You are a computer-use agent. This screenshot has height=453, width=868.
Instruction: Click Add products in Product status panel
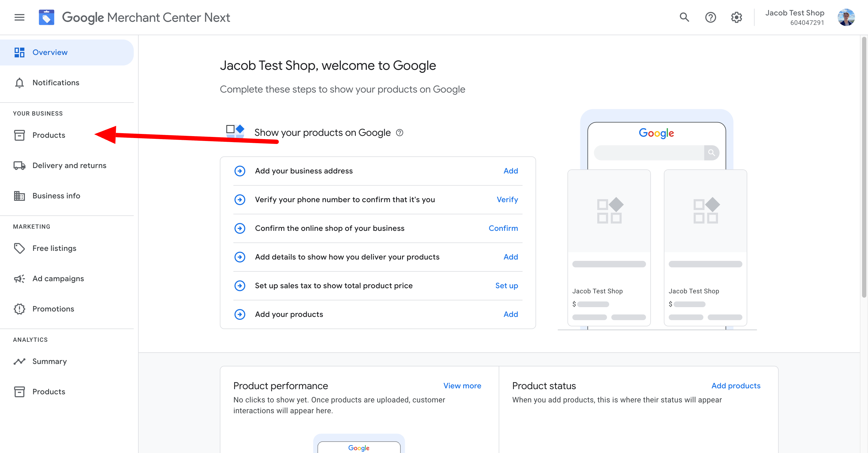(x=736, y=385)
